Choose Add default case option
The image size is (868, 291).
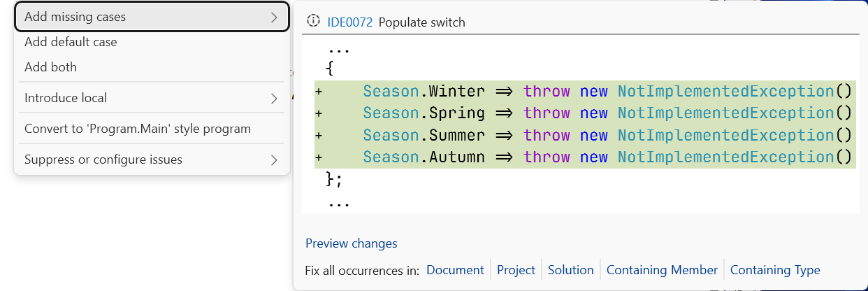pyautogui.click(x=152, y=42)
